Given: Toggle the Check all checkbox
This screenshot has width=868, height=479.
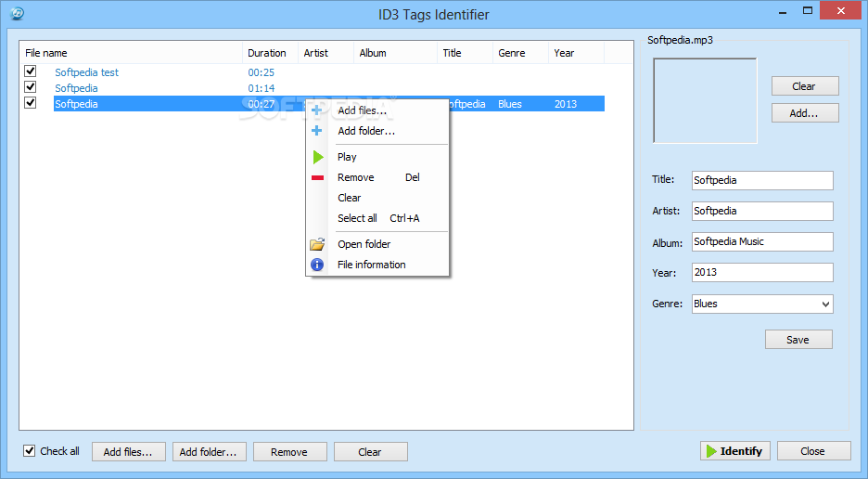Looking at the screenshot, I should pos(30,451).
